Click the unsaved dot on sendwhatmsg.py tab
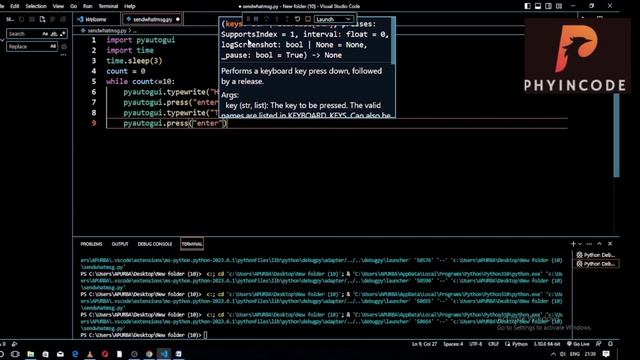 (178, 19)
